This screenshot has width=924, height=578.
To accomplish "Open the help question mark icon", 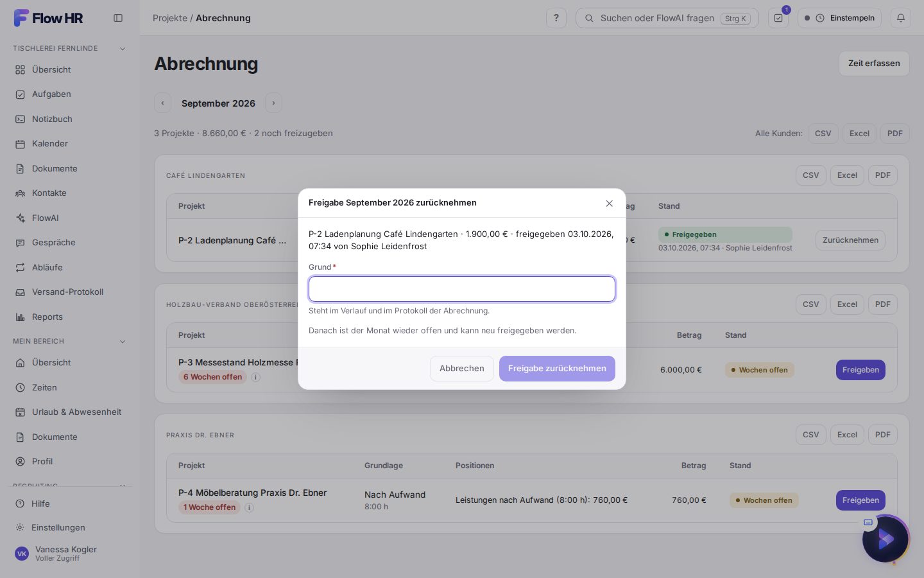I will pyautogui.click(x=556, y=18).
